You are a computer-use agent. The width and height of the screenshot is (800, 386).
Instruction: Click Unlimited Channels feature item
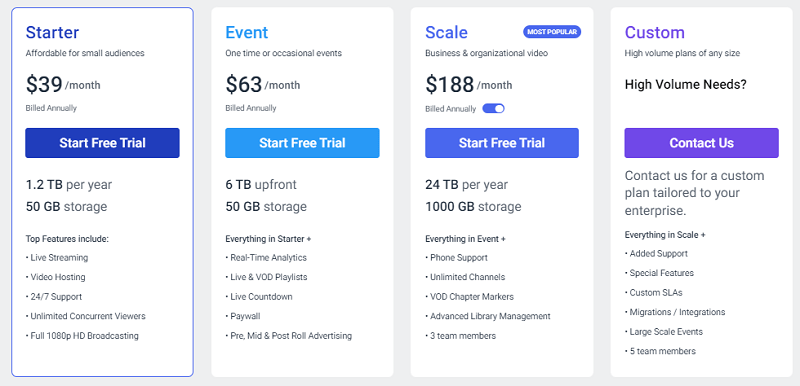pos(465,277)
